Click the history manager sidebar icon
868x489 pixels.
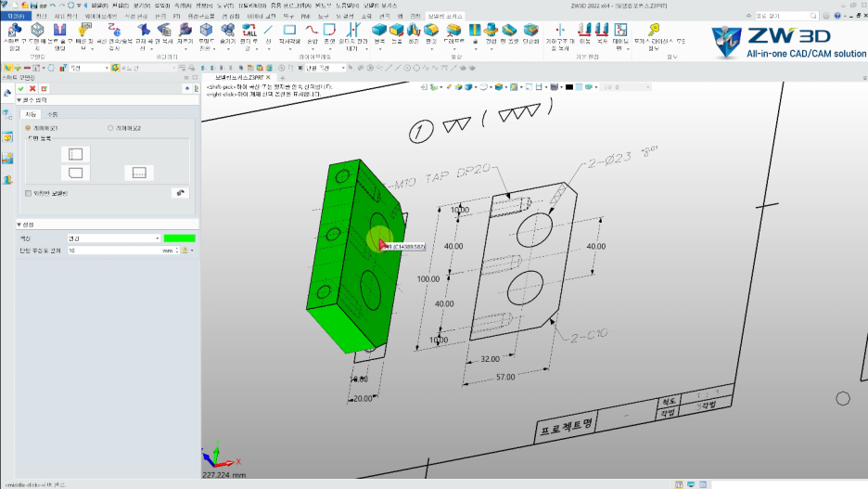[7, 115]
